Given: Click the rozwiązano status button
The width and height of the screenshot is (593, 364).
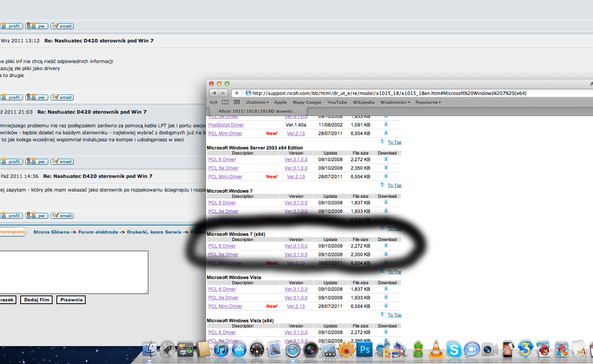Looking at the screenshot, I should (12, 232).
